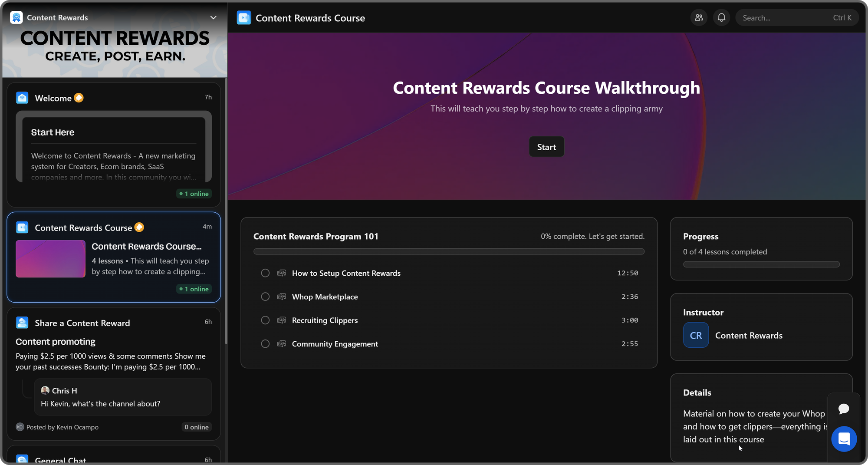
Task: Start the course with the Start button
Action: [x=546, y=147]
